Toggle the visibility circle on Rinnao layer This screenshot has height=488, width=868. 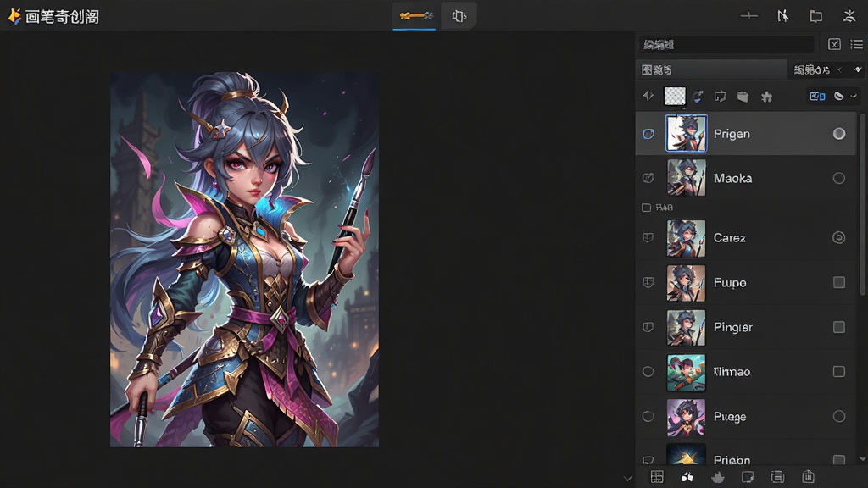coord(648,372)
